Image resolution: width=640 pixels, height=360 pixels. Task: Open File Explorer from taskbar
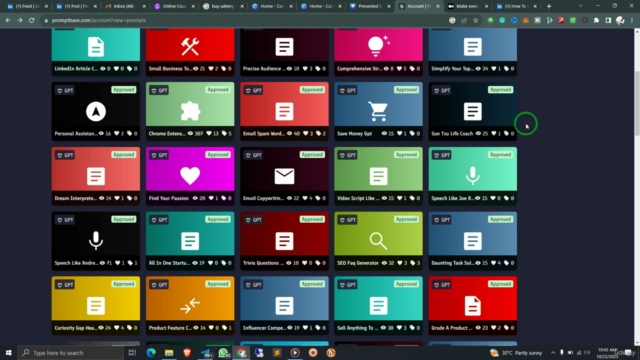(169, 353)
